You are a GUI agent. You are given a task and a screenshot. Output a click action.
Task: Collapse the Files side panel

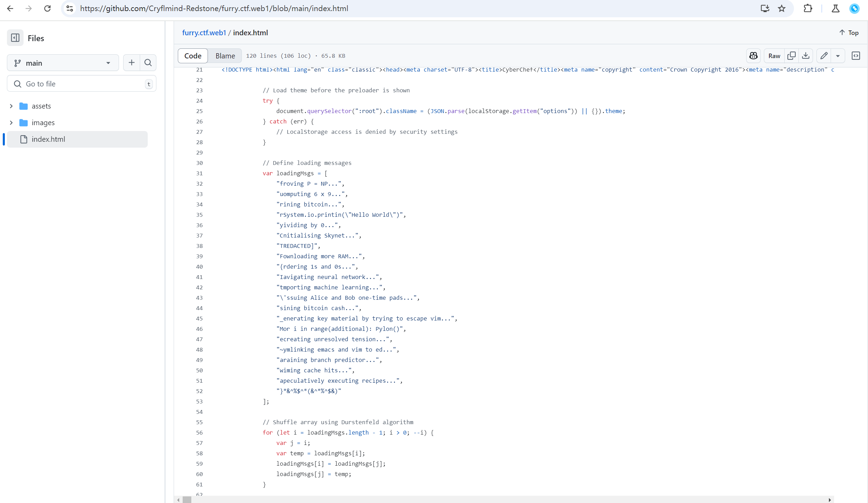pyautogui.click(x=15, y=38)
